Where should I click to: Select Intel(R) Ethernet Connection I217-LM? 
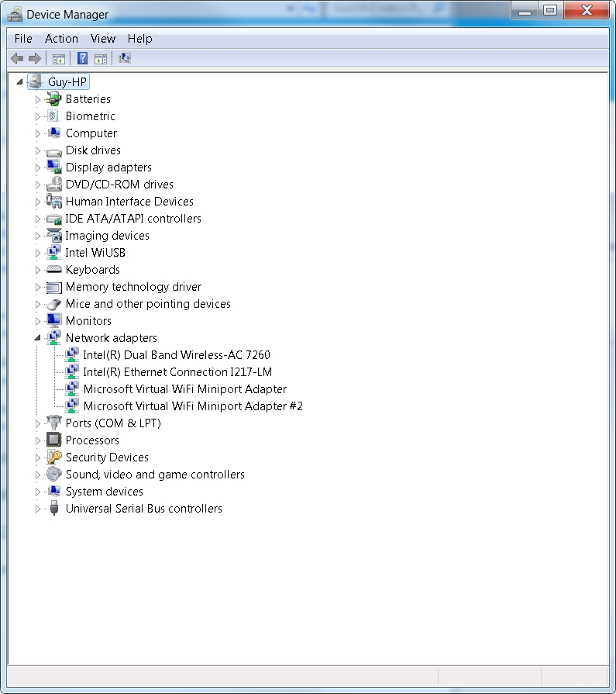[x=177, y=372]
